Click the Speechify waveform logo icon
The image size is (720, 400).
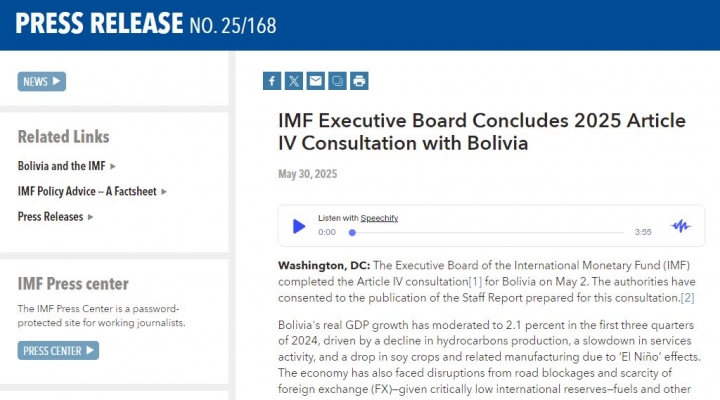[x=681, y=226]
